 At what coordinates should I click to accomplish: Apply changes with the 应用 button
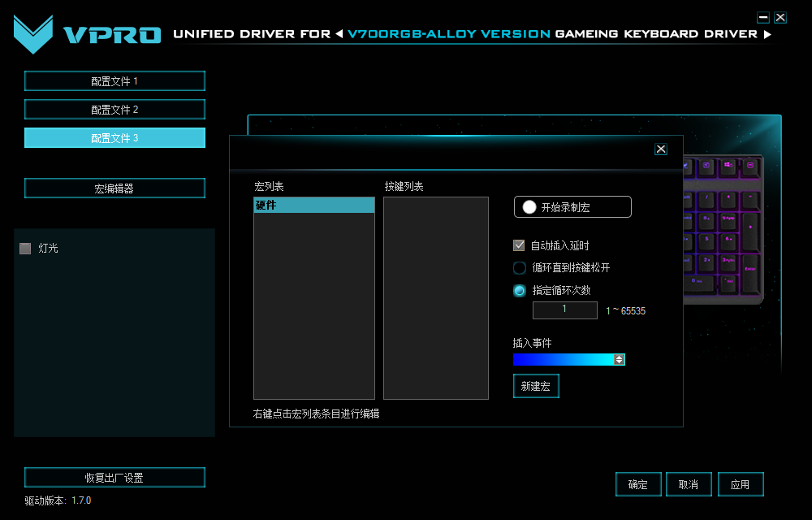741,483
